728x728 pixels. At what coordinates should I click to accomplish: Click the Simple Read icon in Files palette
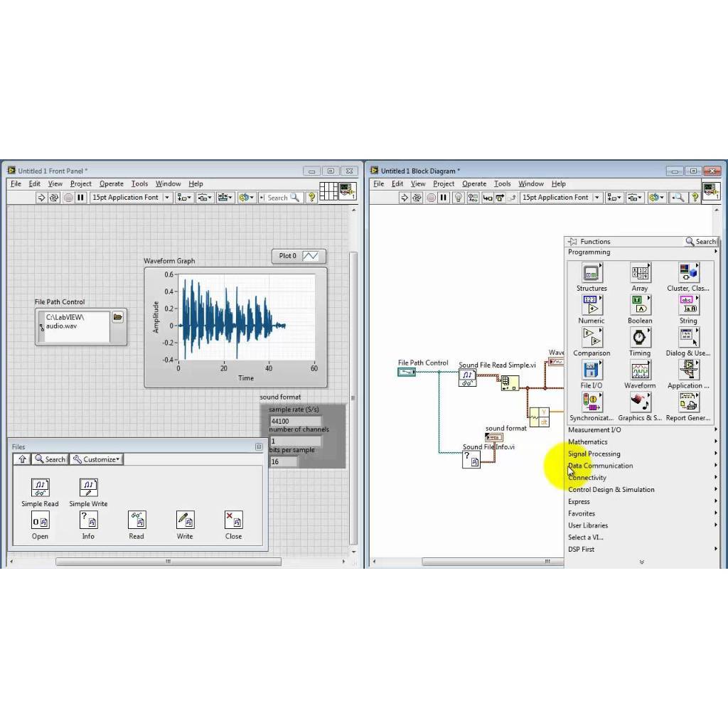(40, 488)
